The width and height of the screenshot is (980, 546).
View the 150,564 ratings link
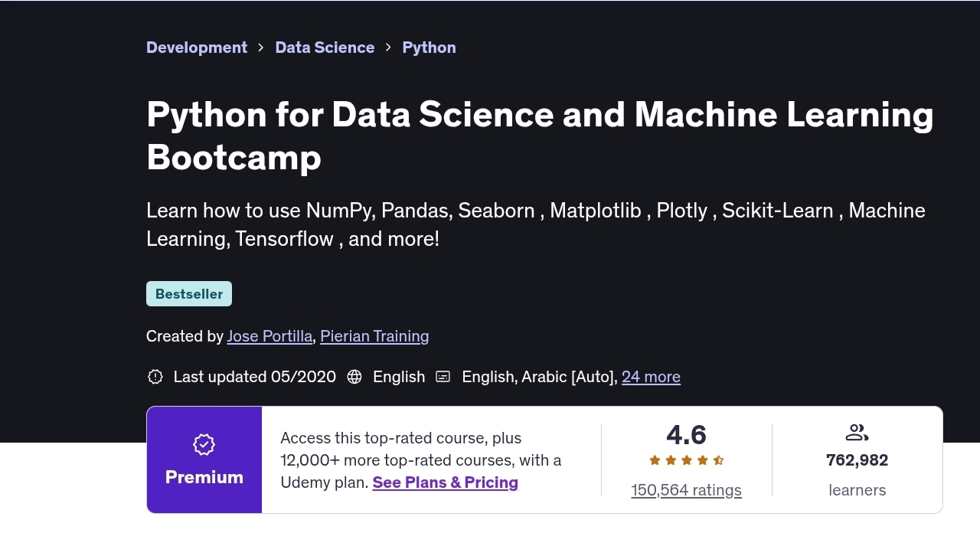[686, 490]
